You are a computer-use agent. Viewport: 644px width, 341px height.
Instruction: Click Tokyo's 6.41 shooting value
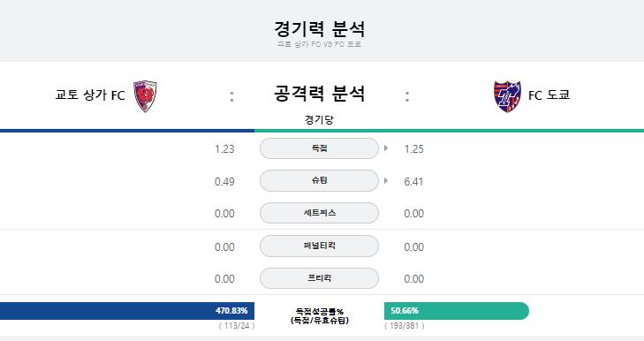[x=413, y=181]
